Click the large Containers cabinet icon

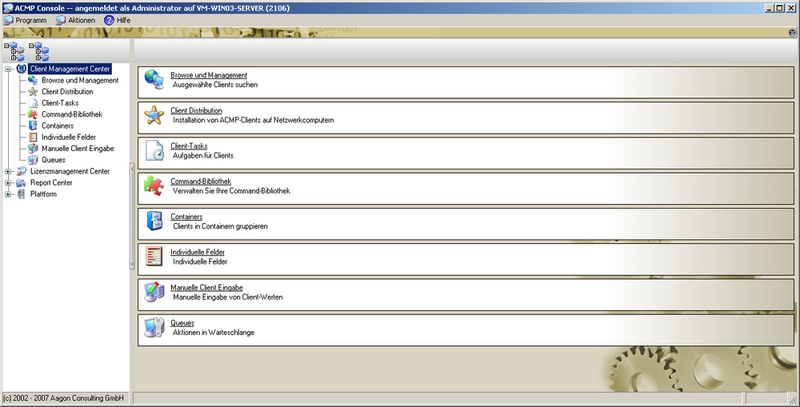click(154, 221)
